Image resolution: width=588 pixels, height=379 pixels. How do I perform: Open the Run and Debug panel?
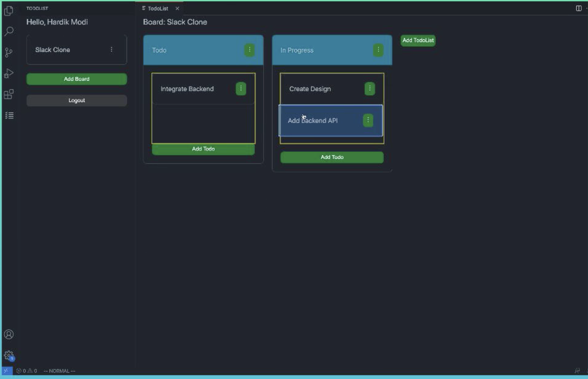(9, 73)
